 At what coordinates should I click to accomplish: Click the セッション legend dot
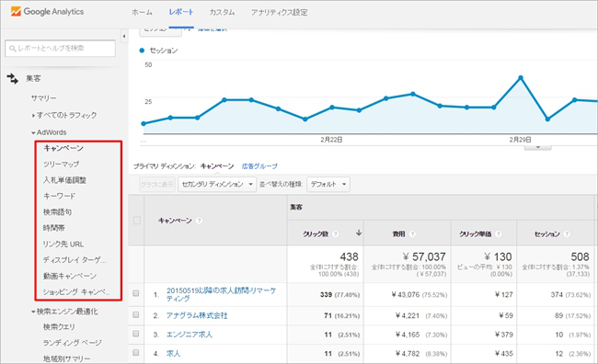pos(142,51)
